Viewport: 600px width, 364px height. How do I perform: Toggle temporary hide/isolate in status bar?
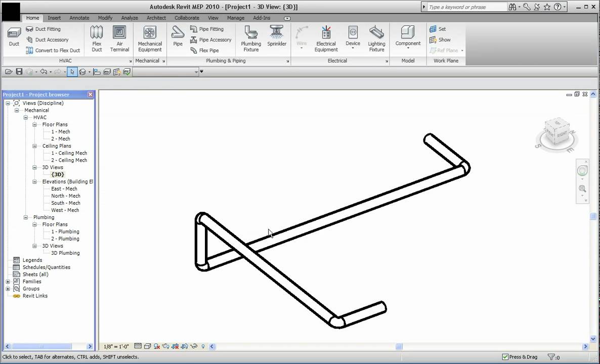click(194, 346)
